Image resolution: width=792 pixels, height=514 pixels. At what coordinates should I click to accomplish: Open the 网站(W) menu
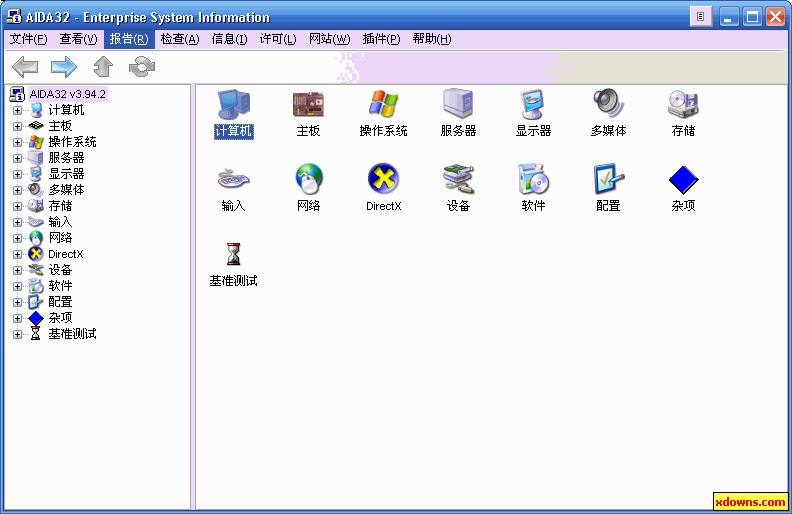pos(329,39)
